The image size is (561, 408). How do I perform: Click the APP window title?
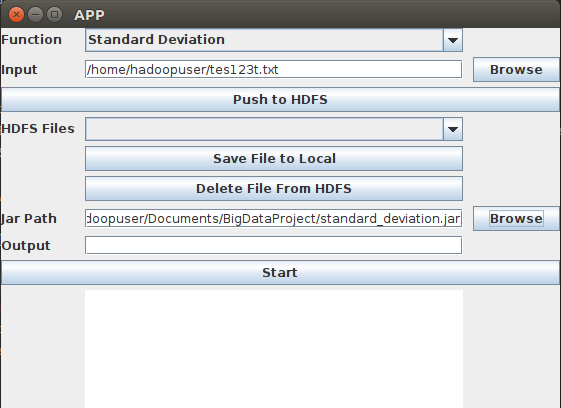[89, 15]
